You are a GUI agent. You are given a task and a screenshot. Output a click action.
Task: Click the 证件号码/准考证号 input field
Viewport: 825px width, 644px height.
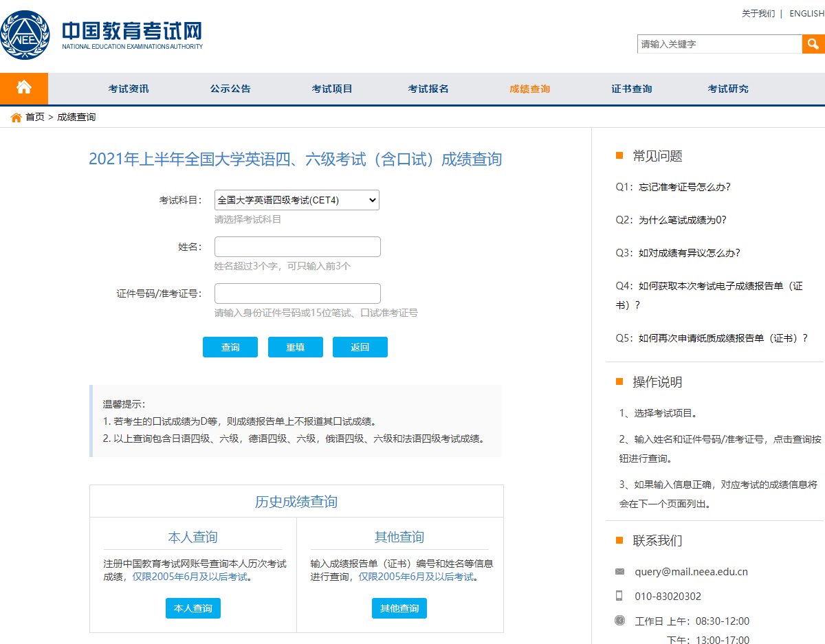pos(297,293)
